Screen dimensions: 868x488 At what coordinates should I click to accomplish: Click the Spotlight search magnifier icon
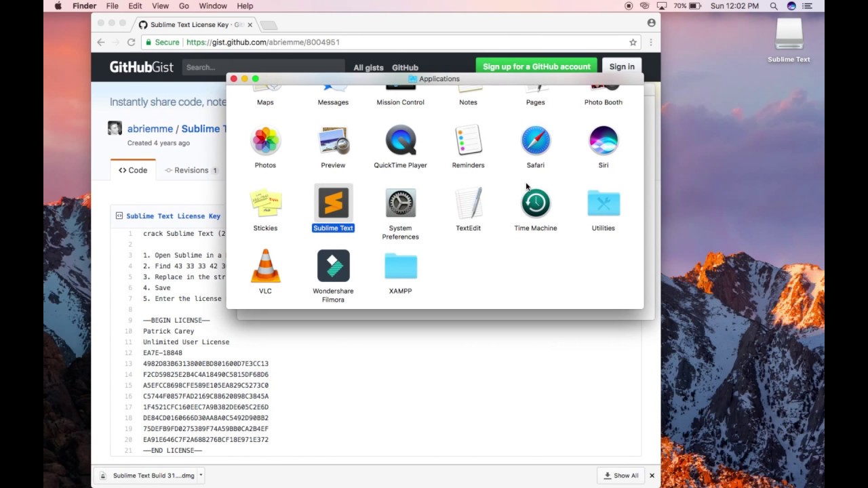point(774,6)
